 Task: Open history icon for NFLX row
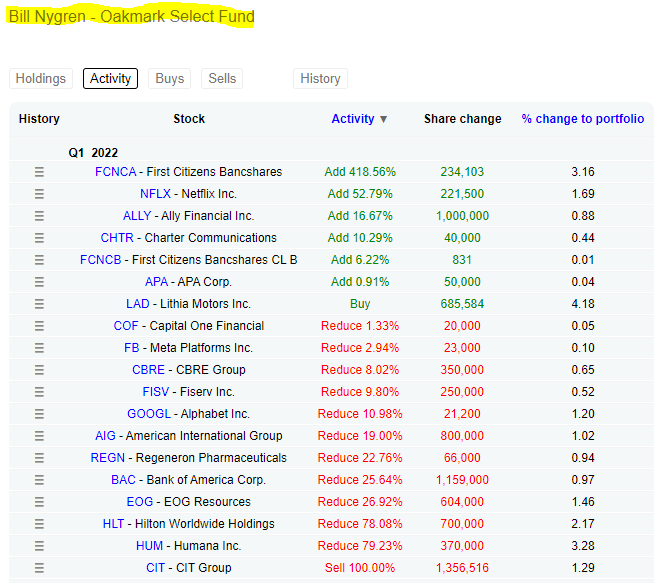39,194
